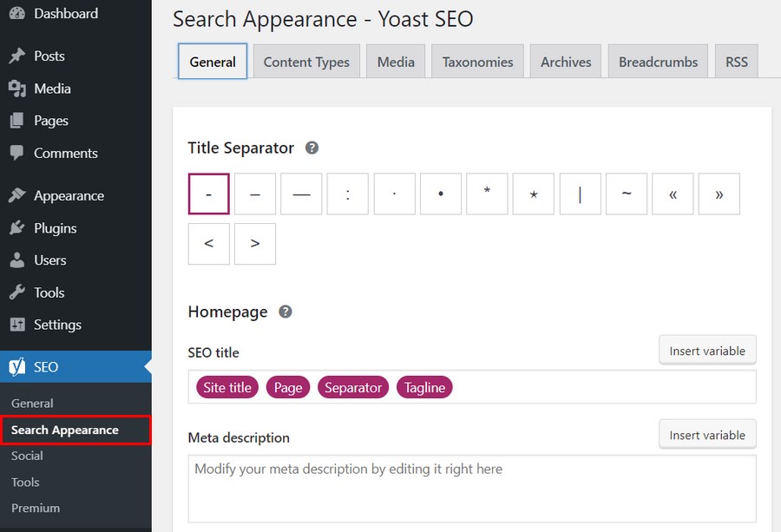Open the Media tab in Search Appearance
This screenshot has width=781, height=532.
[x=396, y=62]
